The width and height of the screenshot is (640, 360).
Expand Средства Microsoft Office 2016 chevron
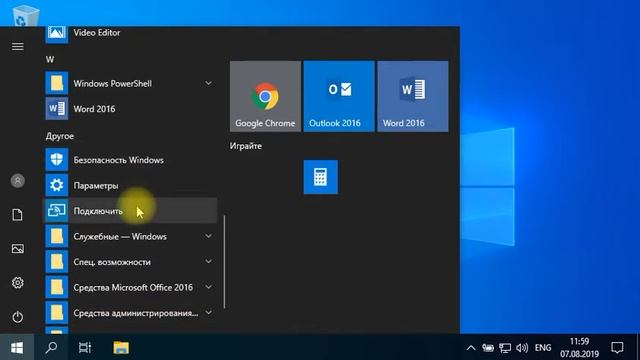tap(209, 287)
